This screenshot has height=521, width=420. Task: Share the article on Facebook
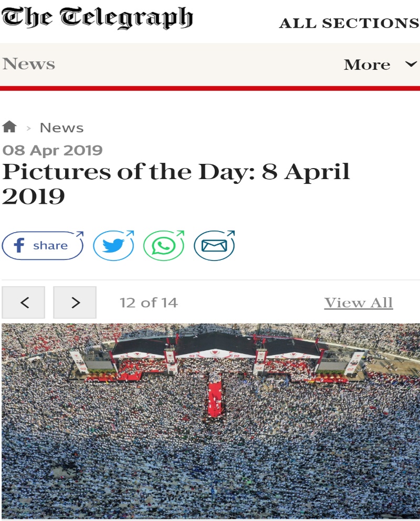(x=43, y=245)
